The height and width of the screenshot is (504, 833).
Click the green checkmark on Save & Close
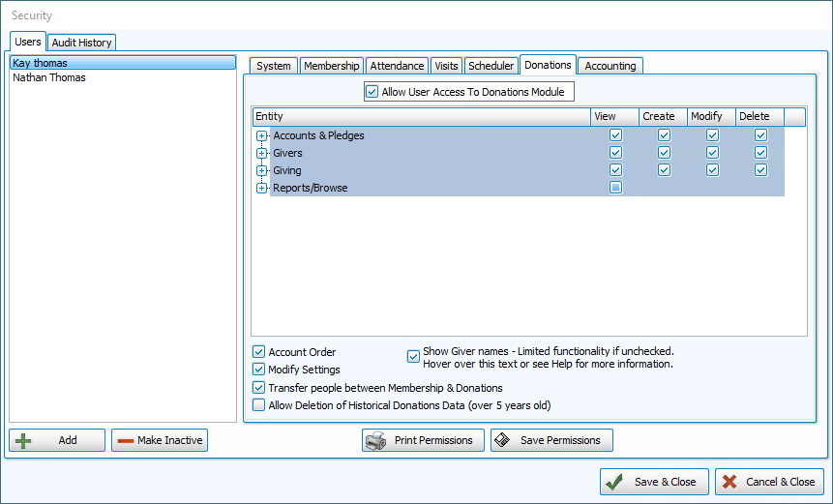(x=614, y=482)
